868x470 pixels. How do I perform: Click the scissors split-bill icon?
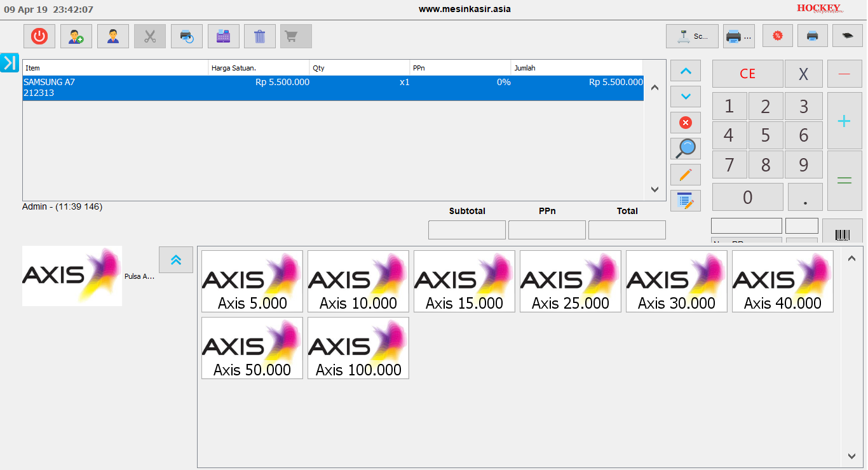(150, 36)
